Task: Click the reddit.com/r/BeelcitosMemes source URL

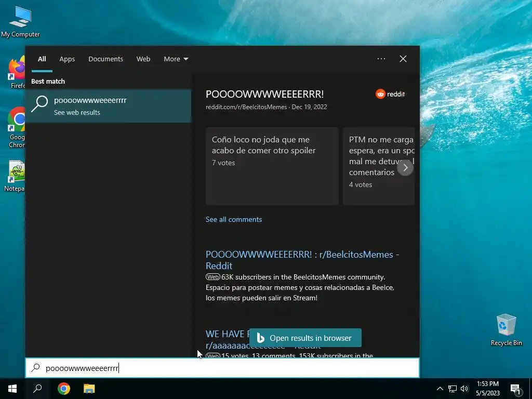Action: pos(246,107)
